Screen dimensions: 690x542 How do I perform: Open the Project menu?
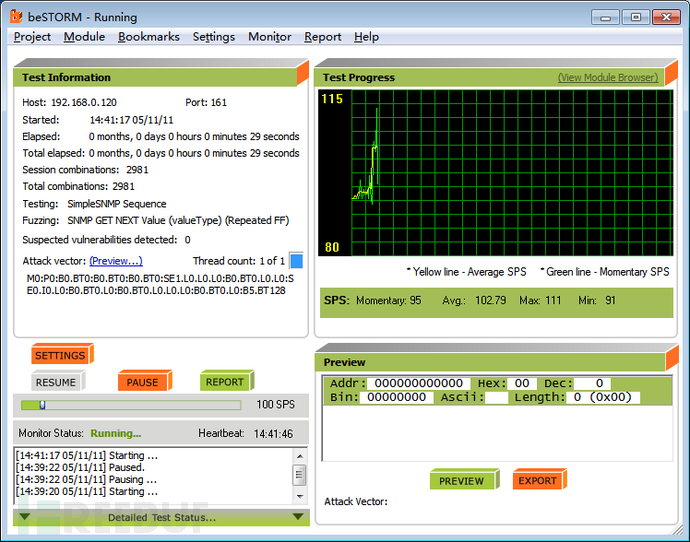point(32,37)
